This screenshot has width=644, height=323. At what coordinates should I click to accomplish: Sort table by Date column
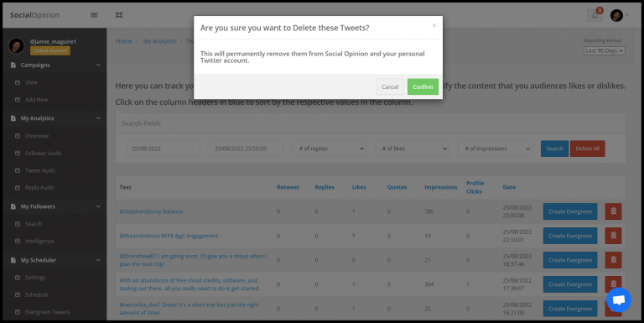[509, 187]
